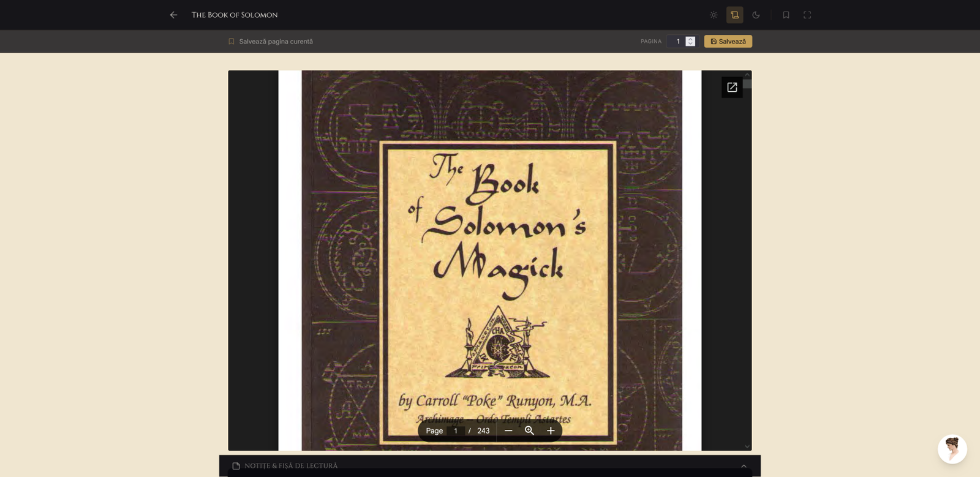This screenshot has height=477, width=980.
Task: Enter fullscreen reading mode
Action: tap(807, 15)
